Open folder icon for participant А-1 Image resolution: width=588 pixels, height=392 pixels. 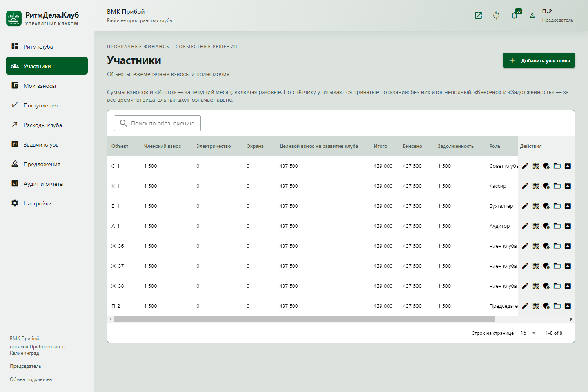pyautogui.click(x=557, y=226)
